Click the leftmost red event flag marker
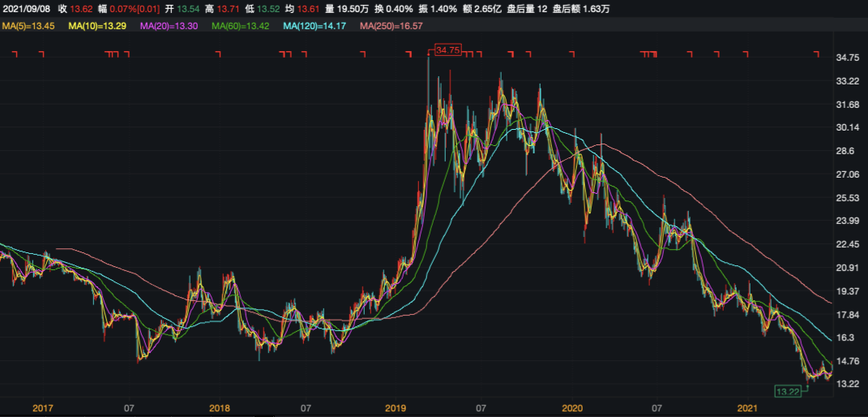Screen dimensions: 868x417 (x=15, y=55)
